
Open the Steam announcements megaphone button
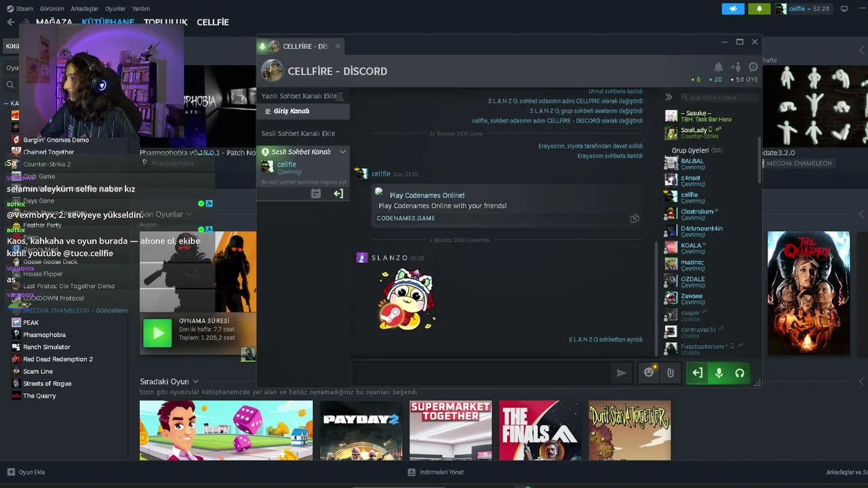click(733, 9)
